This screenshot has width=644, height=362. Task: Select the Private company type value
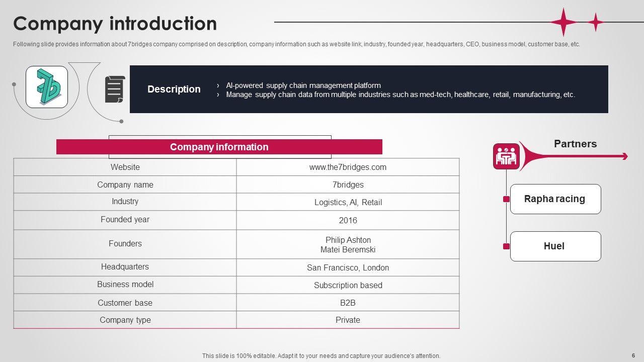pyautogui.click(x=348, y=320)
